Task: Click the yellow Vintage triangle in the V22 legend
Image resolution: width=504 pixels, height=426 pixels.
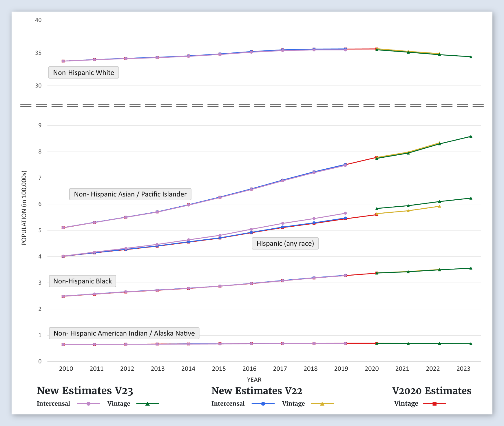Action: coord(322,404)
